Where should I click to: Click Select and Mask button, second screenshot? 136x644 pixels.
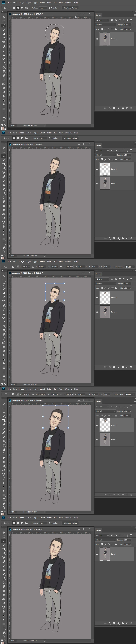(70, 138)
